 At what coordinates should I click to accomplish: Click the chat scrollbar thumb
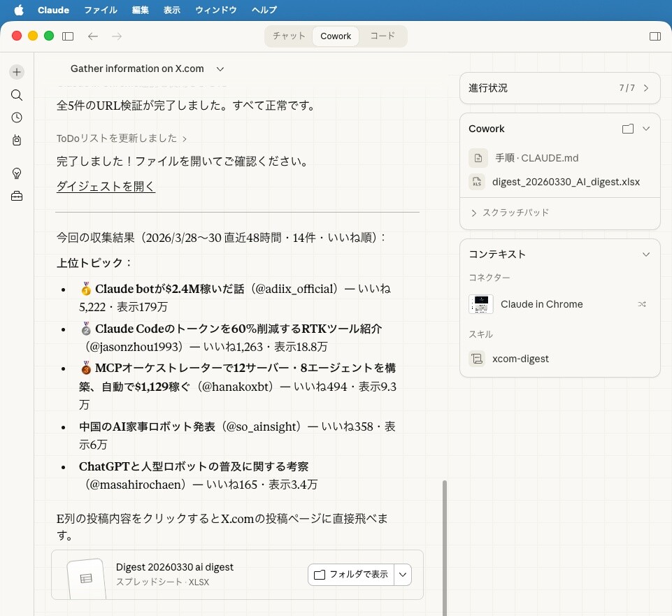(445, 548)
